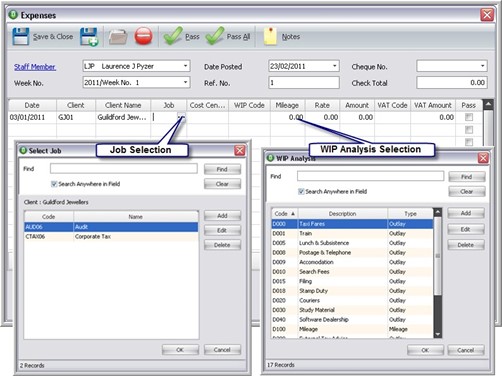
Task: Open the folder icon in Expenses toolbar
Action: pyautogui.click(x=118, y=37)
